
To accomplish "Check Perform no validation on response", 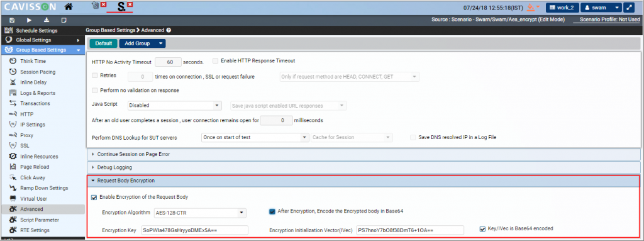I will [x=94, y=90].
